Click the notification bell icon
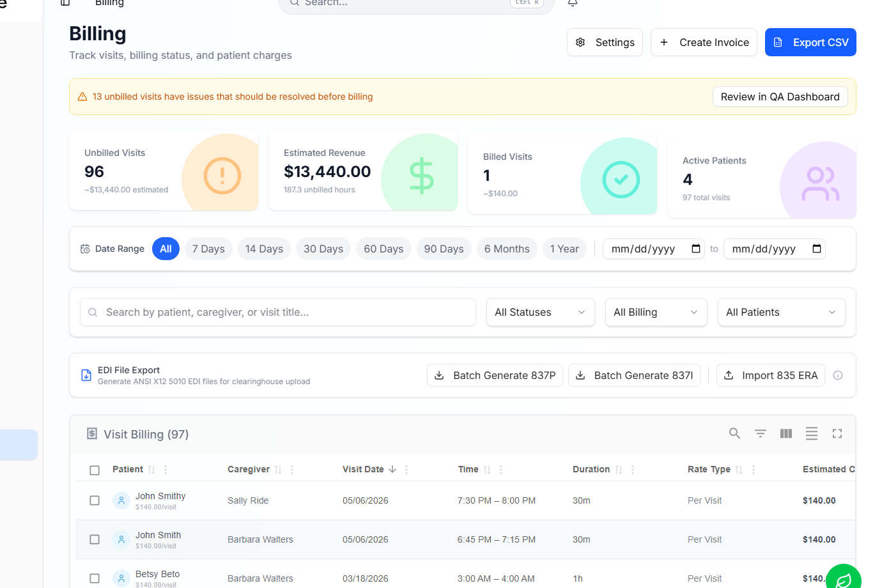 tap(573, 3)
